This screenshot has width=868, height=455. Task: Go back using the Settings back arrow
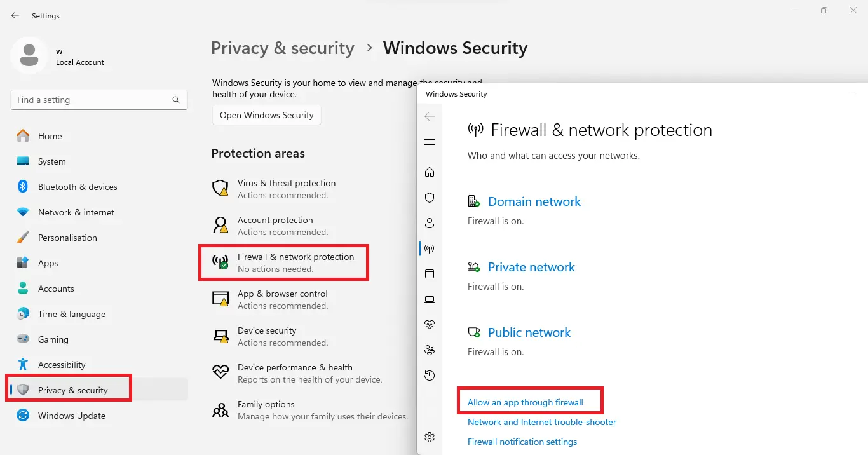pos(15,15)
